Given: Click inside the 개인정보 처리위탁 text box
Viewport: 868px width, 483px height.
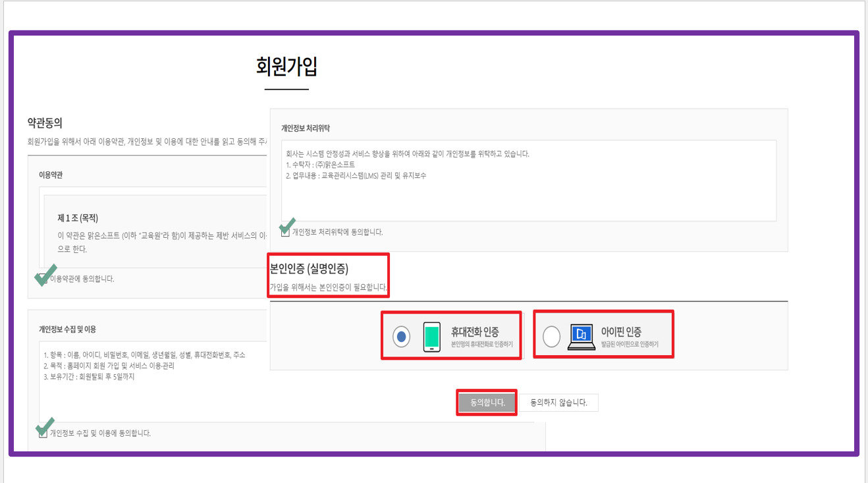Looking at the screenshot, I should 528,191.
